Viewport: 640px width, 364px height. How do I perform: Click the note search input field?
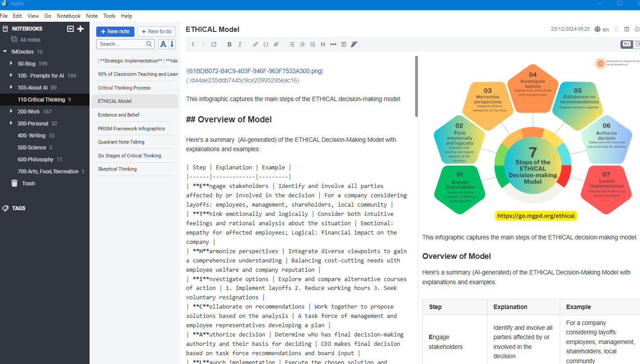click(x=122, y=44)
